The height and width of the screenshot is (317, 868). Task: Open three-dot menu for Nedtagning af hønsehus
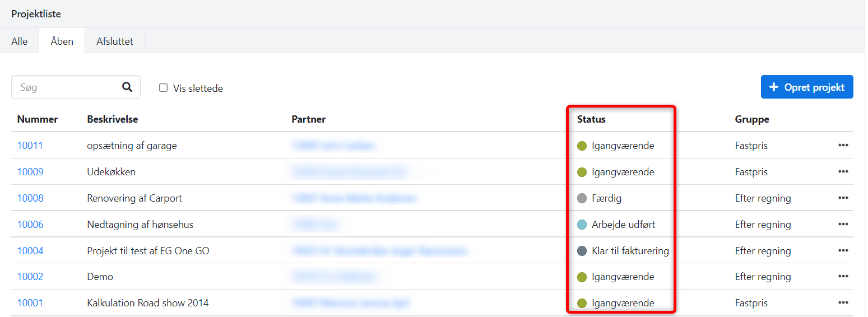pyautogui.click(x=843, y=225)
